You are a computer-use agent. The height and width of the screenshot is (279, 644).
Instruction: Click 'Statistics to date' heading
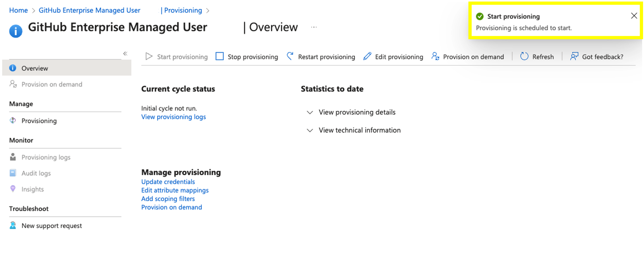click(332, 89)
